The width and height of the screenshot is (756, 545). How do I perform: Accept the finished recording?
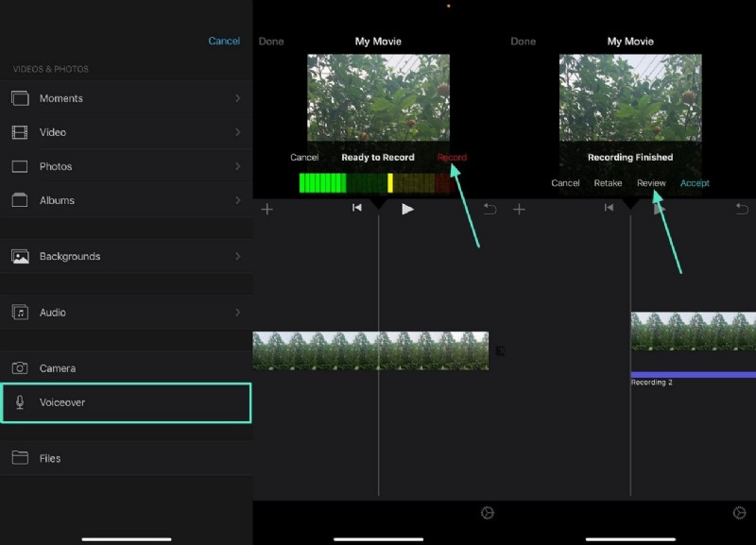click(695, 182)
